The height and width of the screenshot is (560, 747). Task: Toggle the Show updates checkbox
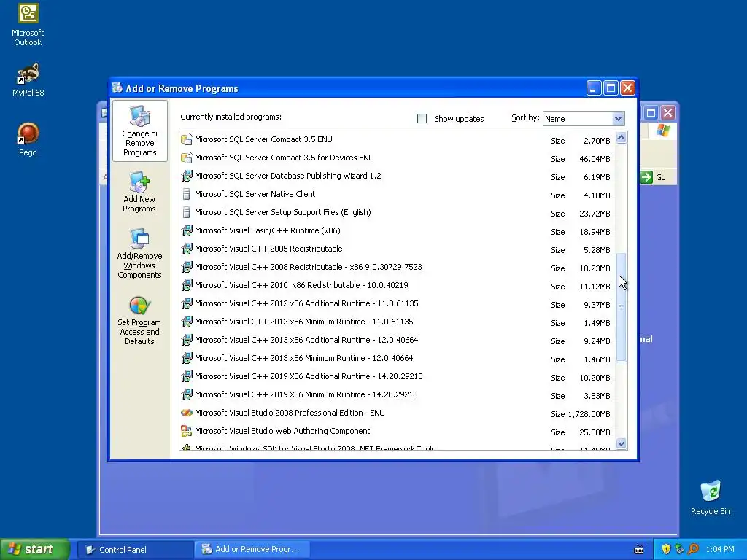tap(422, 119)
